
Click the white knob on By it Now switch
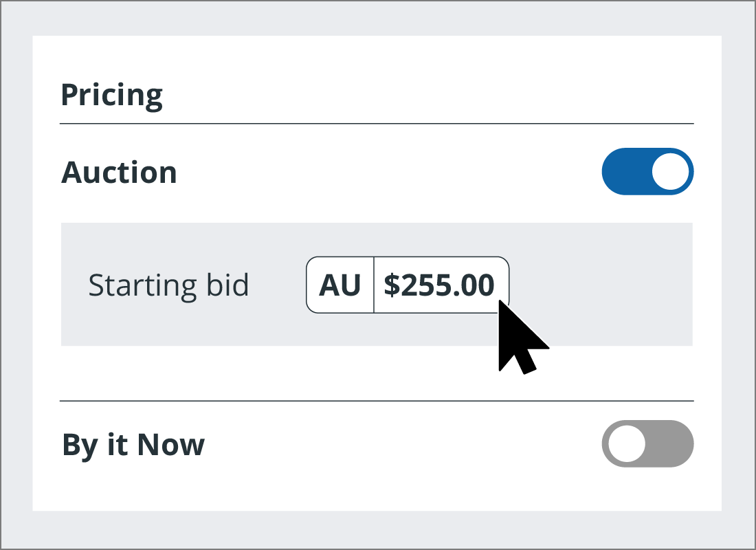(626, 443)
